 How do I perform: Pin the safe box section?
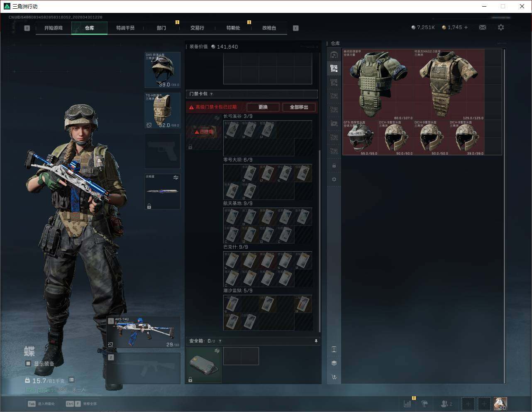pos(316,341)
